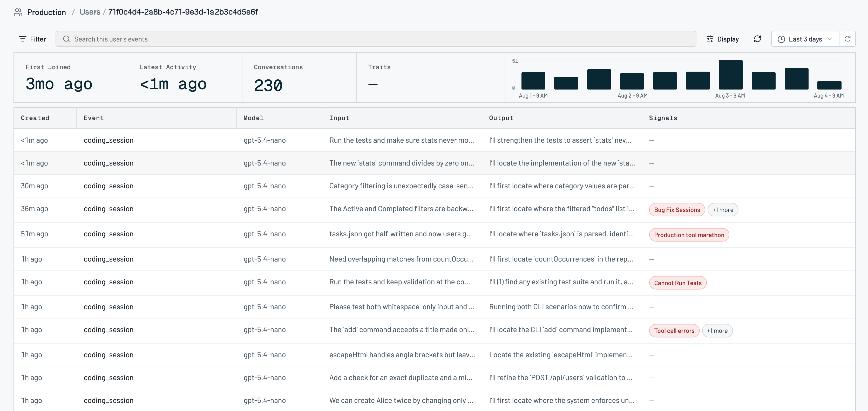Open row 'Category filtering is unexpectedly case-sen...'
Screen dimensions: 868x411
coord(434,186)
